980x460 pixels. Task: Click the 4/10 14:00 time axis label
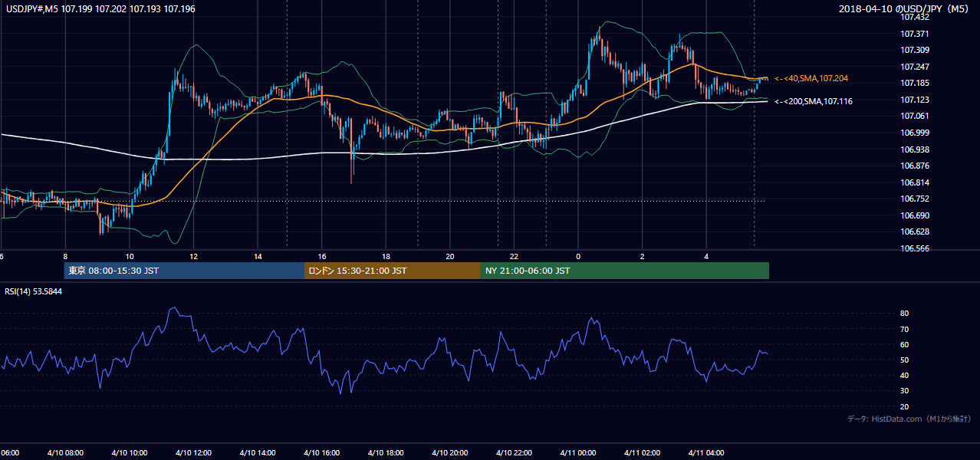coord(257,453)
